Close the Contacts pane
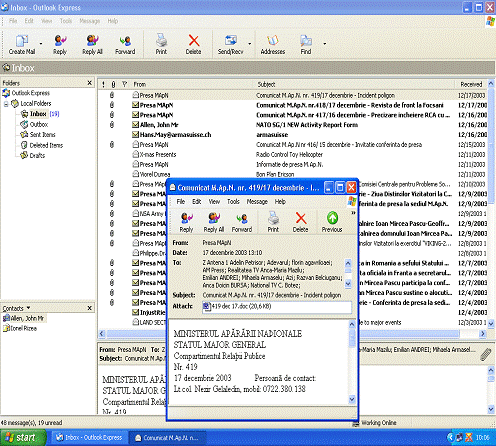The height and width of the screenshot is (446, 496). pos(89,308)
